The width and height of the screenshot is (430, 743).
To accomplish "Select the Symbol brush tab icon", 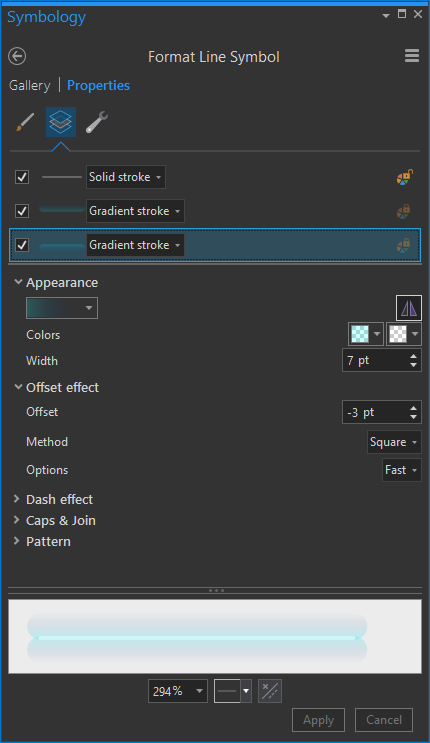I will tap(25, 122).
